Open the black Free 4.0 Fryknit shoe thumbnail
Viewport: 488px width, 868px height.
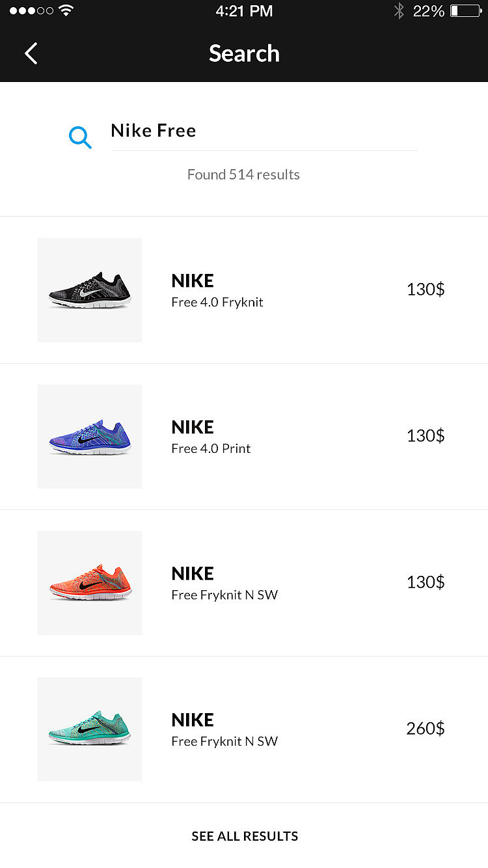(x=90, y=290)
